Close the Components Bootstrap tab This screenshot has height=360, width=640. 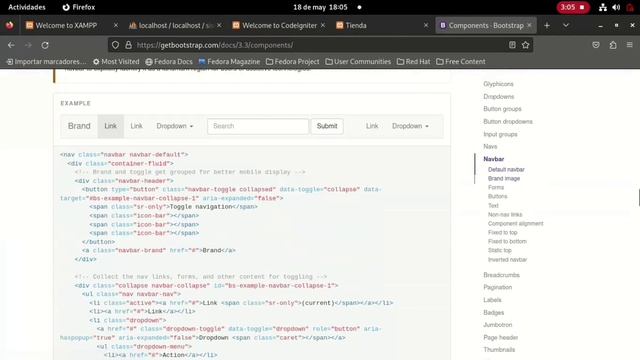point(529,25)
